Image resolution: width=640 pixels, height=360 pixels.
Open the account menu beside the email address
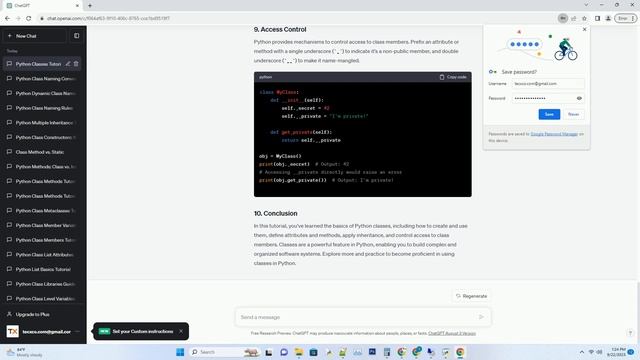[x=78, y=331]
